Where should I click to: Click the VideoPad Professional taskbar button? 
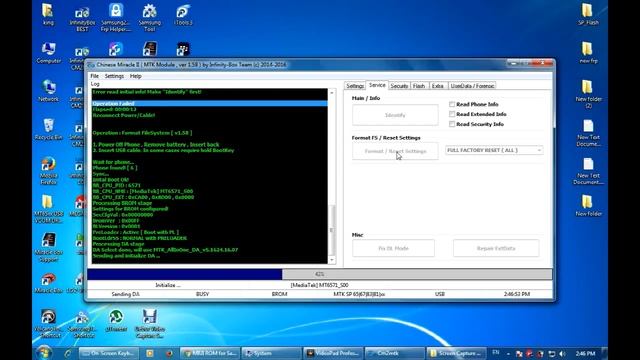click(333, 353)
